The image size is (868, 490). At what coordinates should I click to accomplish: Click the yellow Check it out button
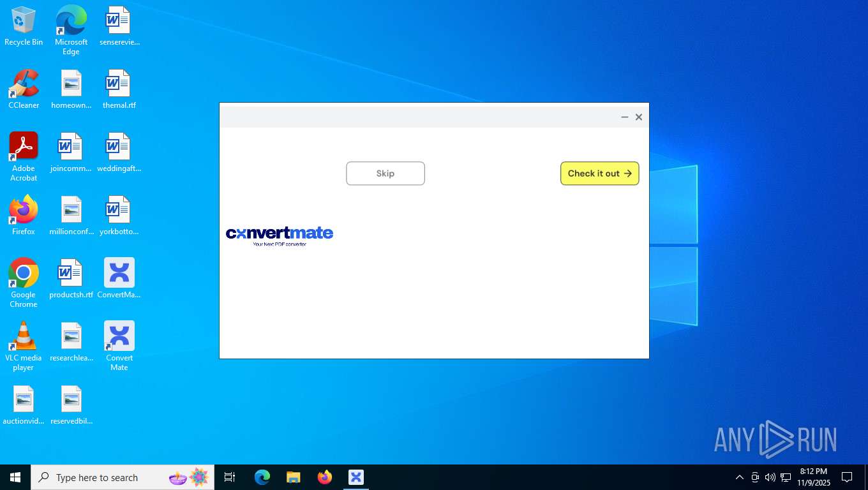(599, 174)
